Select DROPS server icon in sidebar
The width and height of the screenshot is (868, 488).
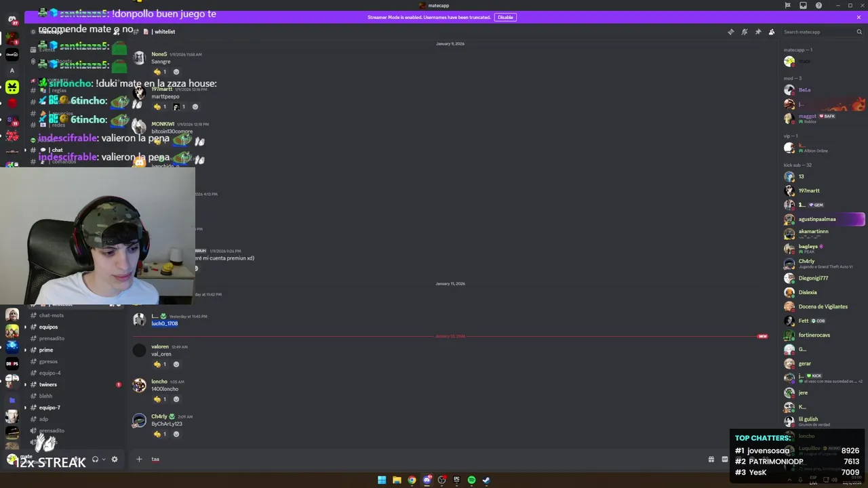point(12,363)
